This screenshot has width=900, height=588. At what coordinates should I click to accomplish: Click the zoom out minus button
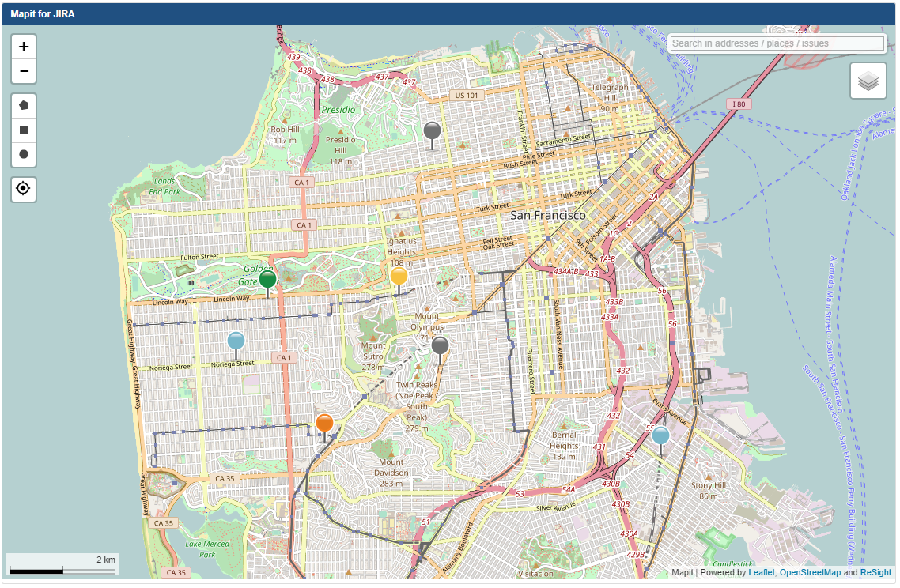pyautogui.click(x=24, y=71)
